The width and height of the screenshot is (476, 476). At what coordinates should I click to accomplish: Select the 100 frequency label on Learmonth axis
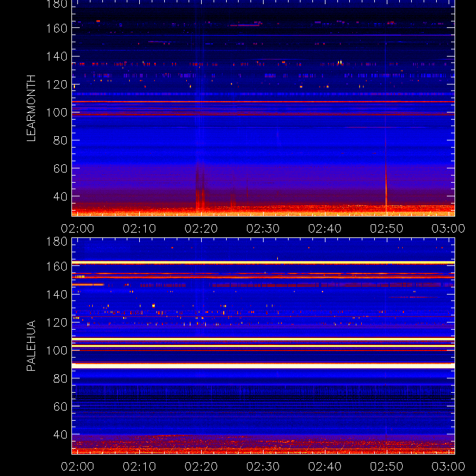tap(57, 112)
